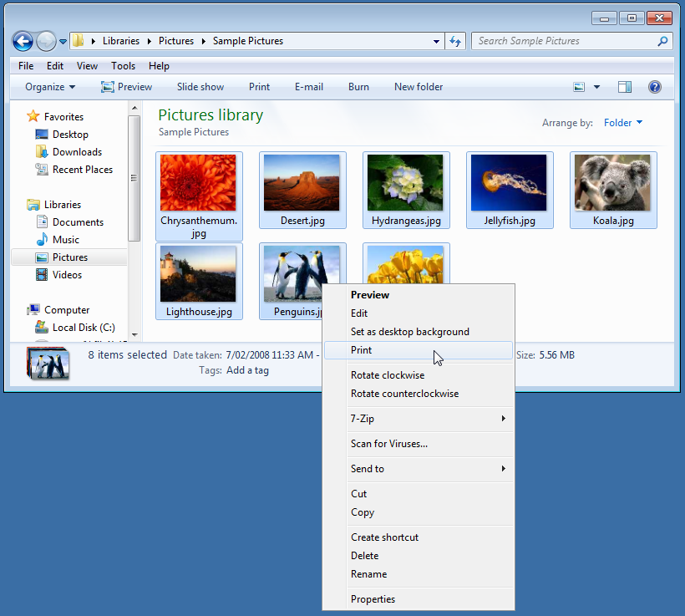
Task: Expand the Send to submenu
Action: [x=368, y=469]
